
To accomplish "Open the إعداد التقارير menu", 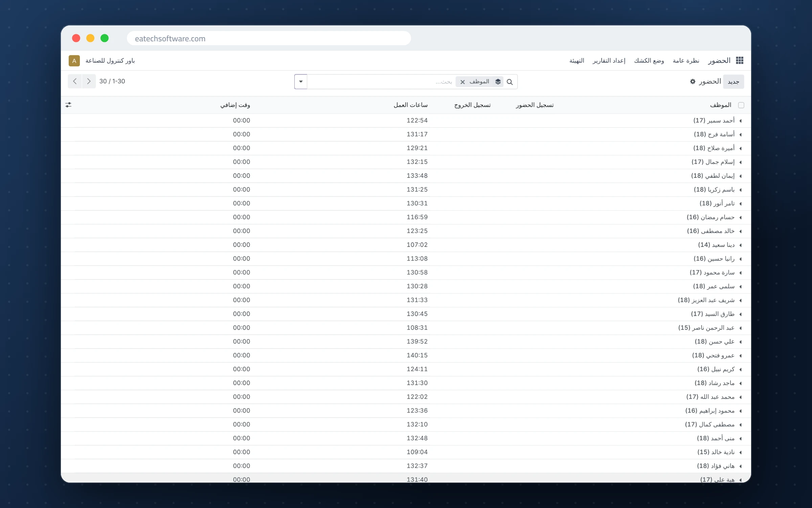I will (x=609, y=61).
